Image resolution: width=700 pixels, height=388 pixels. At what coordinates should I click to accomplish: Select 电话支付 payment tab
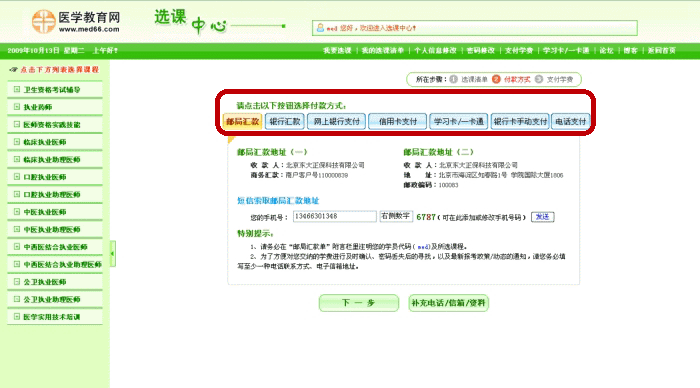(571, 121)
